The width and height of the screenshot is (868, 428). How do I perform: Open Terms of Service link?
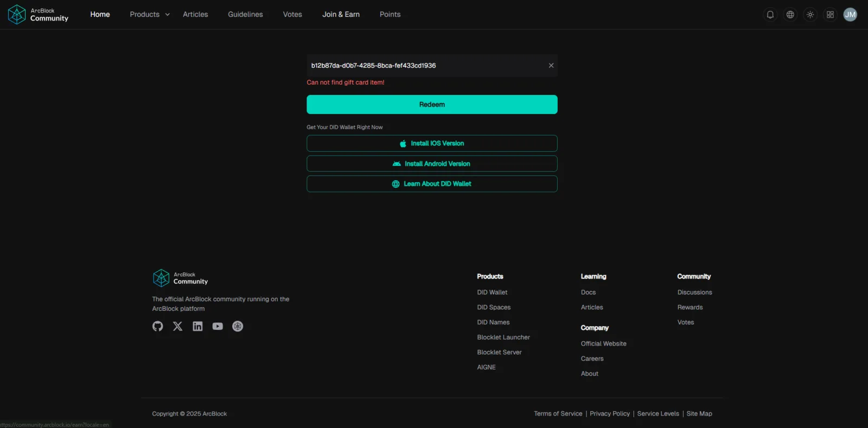click(558, 414)
